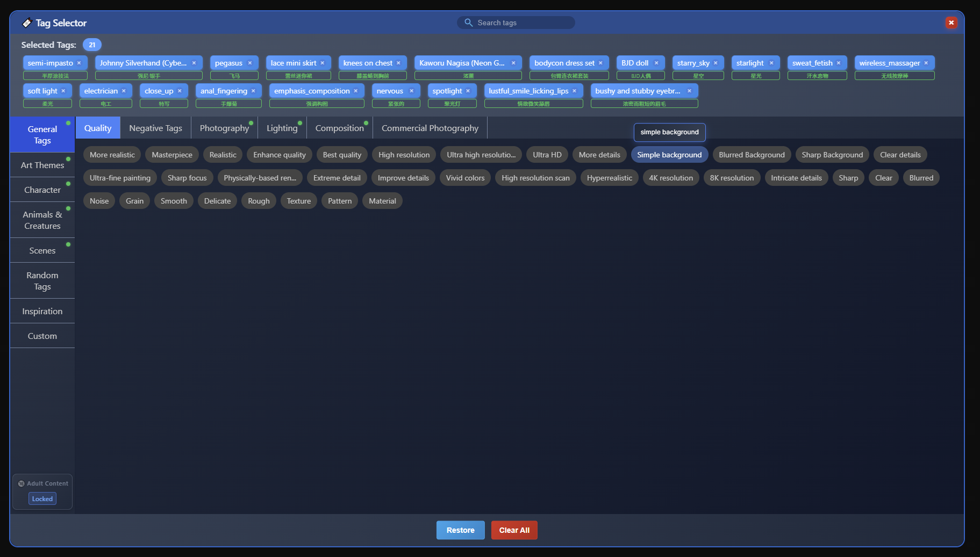The image size is (980, 557).
Task: Remove the lace mini skirt tag
Action: (323, 63)
